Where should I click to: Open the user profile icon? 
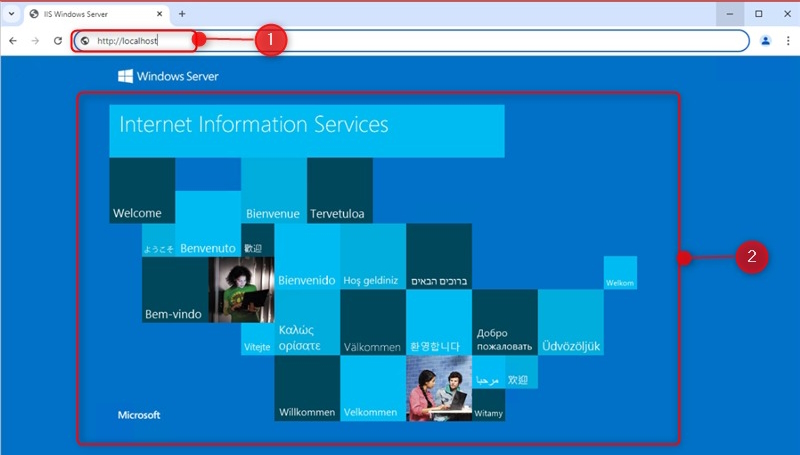[x=765, y=41]
